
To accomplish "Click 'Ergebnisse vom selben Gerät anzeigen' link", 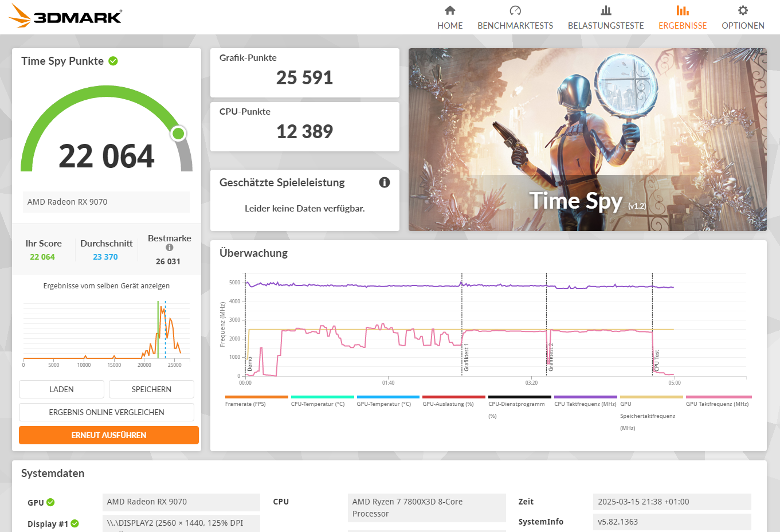I will 107,285.
